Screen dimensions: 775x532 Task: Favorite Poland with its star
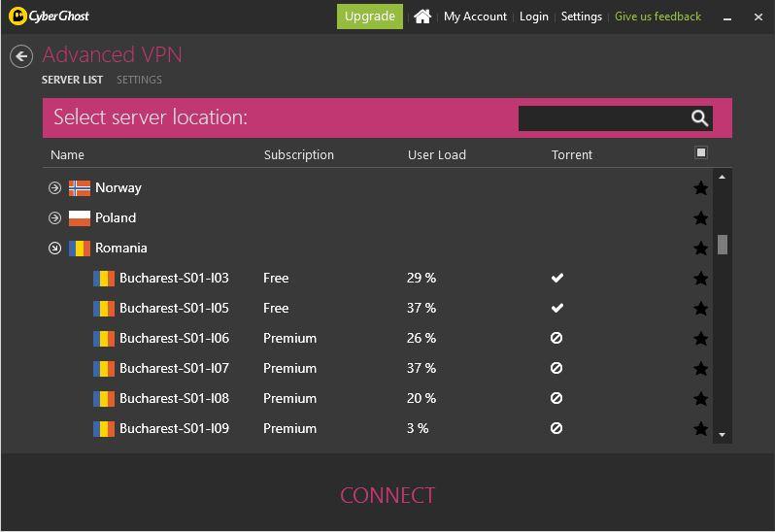pyautogui.click(x=700, y=217)
